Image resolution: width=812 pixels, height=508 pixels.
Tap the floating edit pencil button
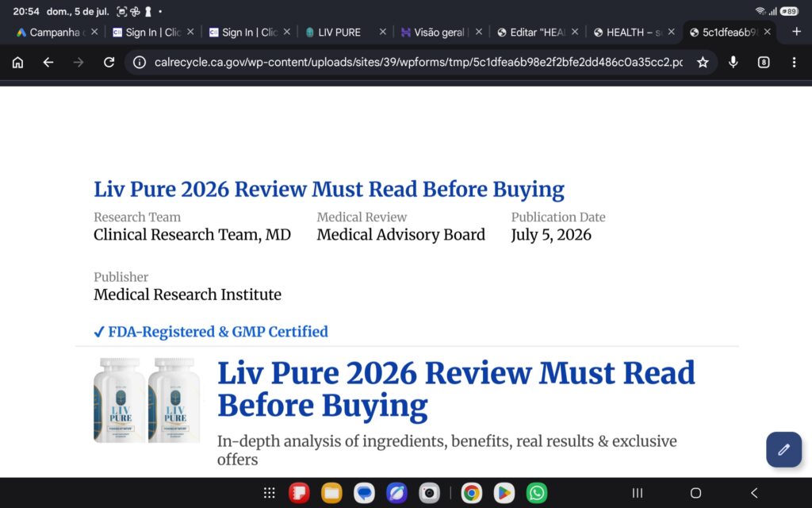[783, 449]
